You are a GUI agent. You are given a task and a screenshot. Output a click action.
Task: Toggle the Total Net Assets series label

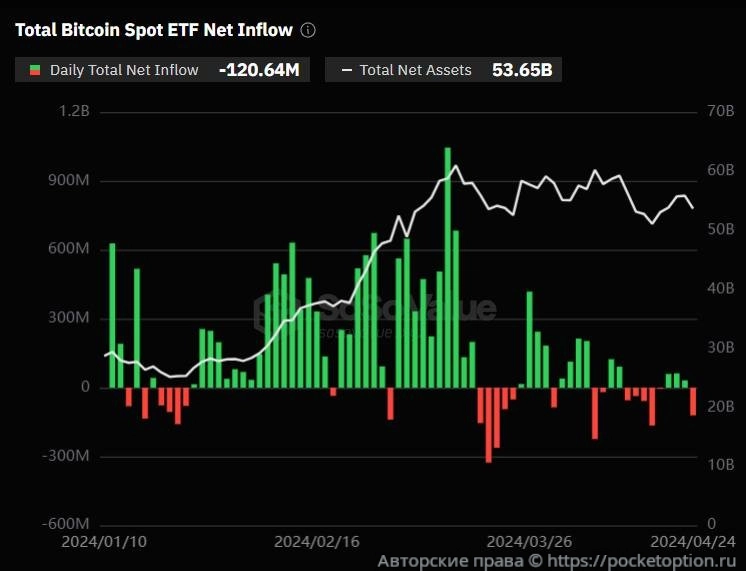tap(415, 70)
